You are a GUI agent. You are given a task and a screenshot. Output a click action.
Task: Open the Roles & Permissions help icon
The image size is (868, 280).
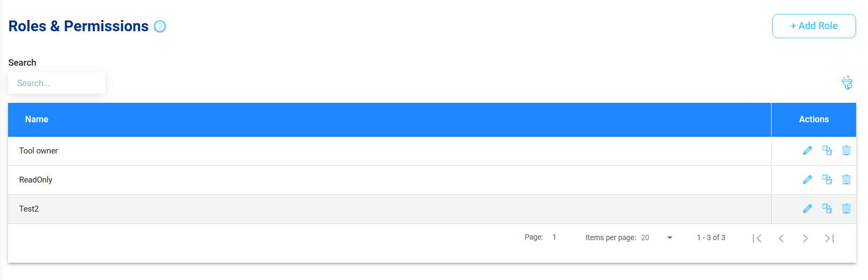160,26
